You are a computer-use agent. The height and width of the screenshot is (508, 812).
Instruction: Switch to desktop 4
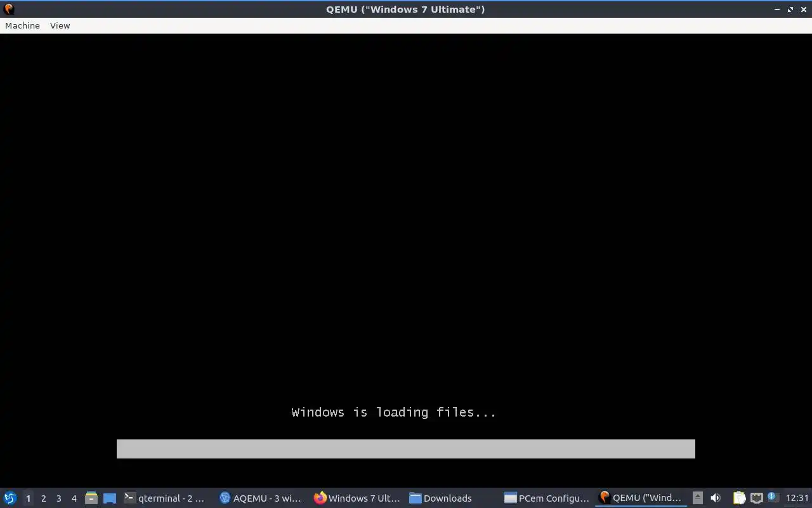click(74, 498)
